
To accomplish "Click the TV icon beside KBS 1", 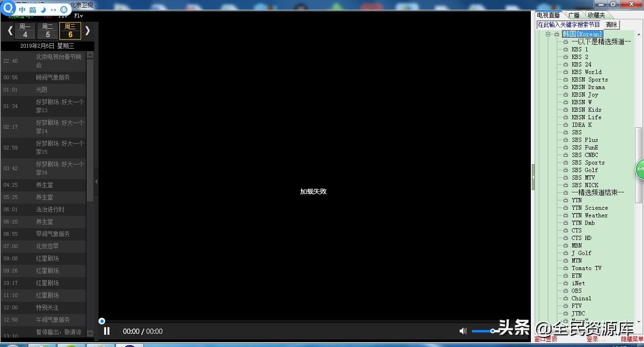I will [566, 50].
